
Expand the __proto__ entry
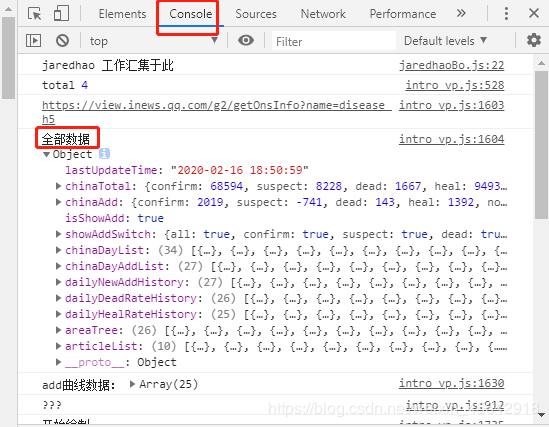(58, 362)
